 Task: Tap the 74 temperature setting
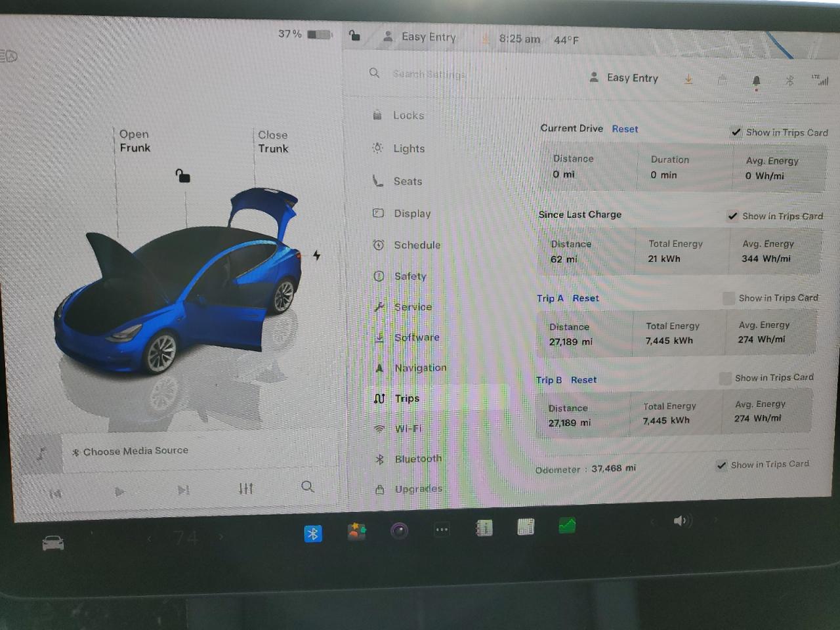[x=186, y=538]
